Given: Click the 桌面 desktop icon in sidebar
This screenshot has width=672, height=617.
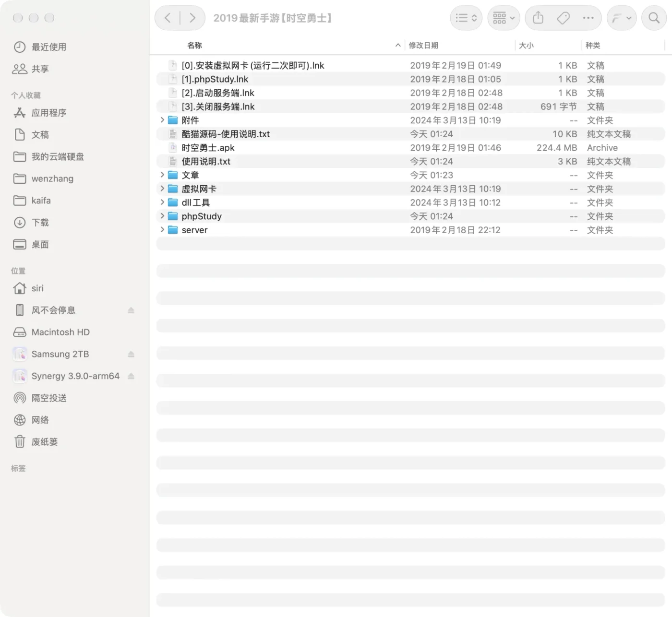Looking at the screenshot, I should [20, 245].
